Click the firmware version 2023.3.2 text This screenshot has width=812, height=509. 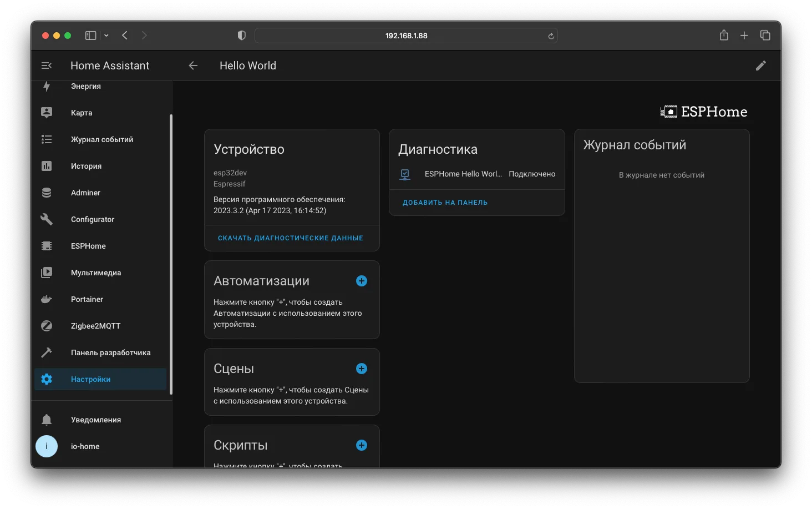point(270,210)
